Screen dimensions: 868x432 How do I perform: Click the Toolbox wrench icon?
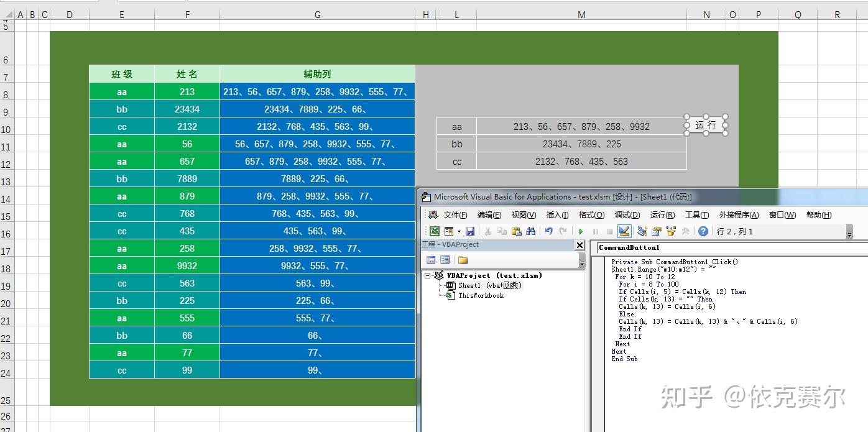pyautogui.click(x=685, y=231)
